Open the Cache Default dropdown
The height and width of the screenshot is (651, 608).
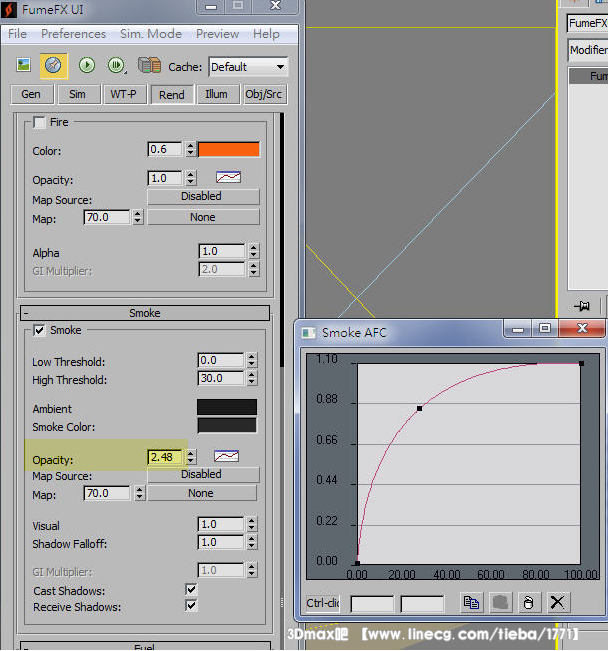(248, 67)
